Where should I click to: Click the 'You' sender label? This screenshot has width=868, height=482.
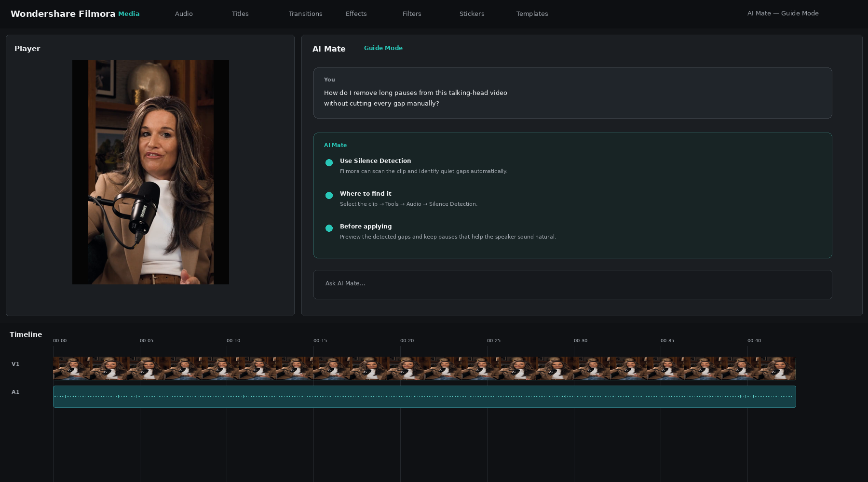coord(329,80)
